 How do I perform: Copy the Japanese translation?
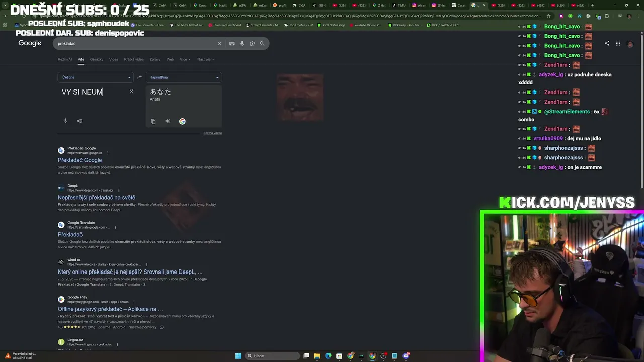153,121
